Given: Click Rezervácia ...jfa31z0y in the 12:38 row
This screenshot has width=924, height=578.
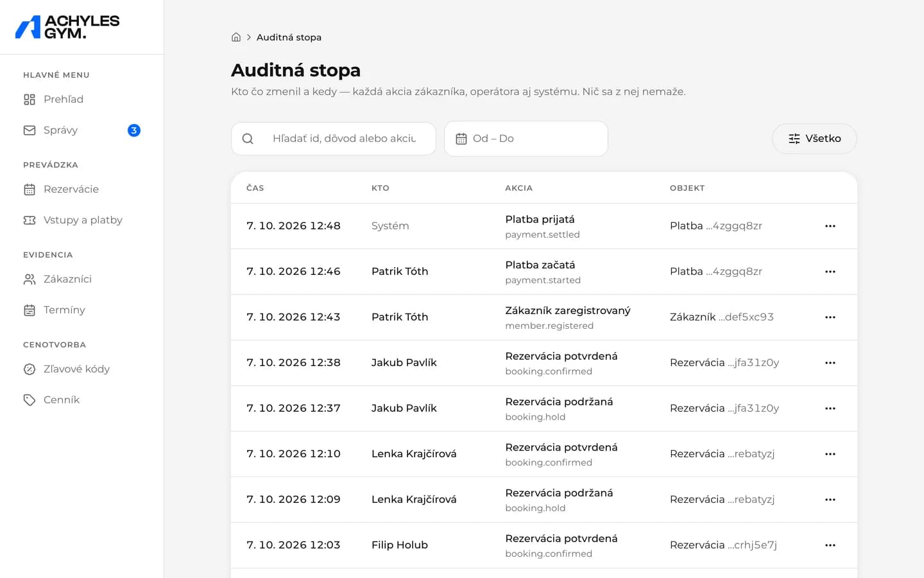Looking at the screenshot, I should pos(724,363).
